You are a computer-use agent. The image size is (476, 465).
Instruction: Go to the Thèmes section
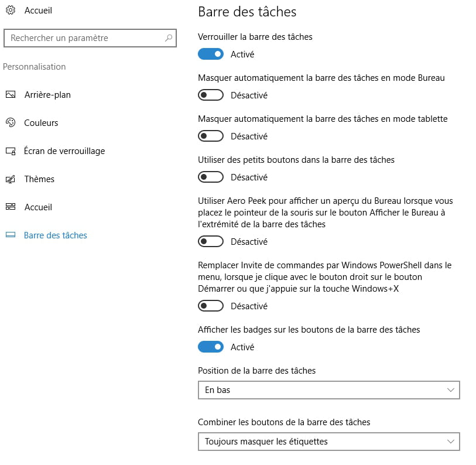(x=39, y=179)
